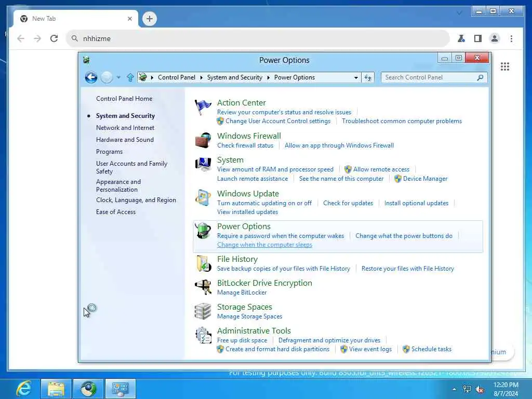The width and height of the screenshot is (532, 399).
Task: Click Control Panel taskbar button
Action: click(121, 389)
